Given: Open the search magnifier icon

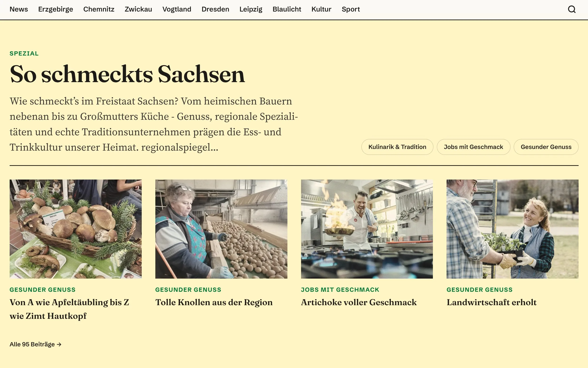Looking at the screenshot, I should [x=572, y=9].
